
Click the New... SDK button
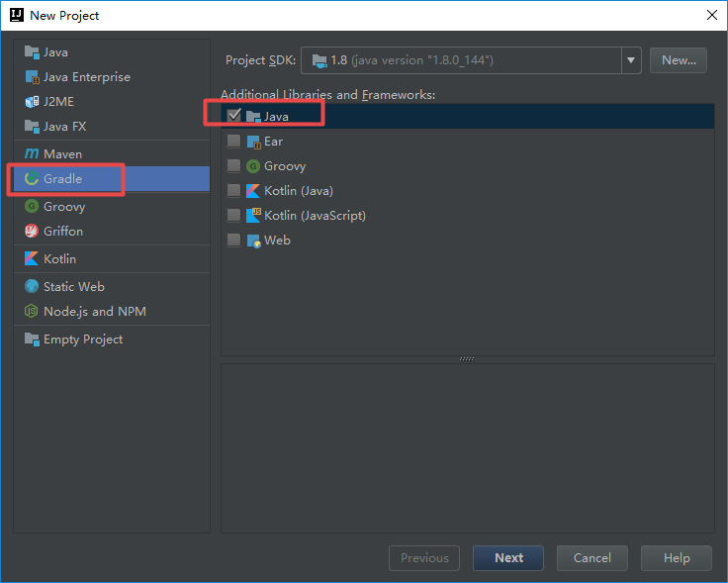[x=679, y=60]
